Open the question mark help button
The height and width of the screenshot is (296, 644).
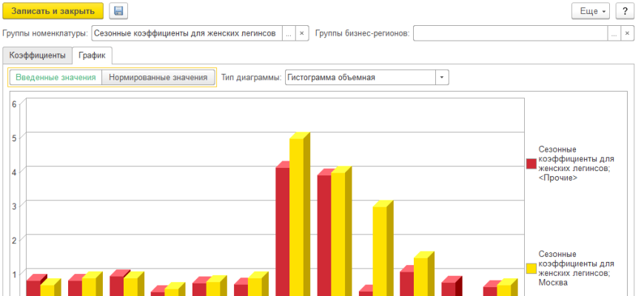coord(625,11)
